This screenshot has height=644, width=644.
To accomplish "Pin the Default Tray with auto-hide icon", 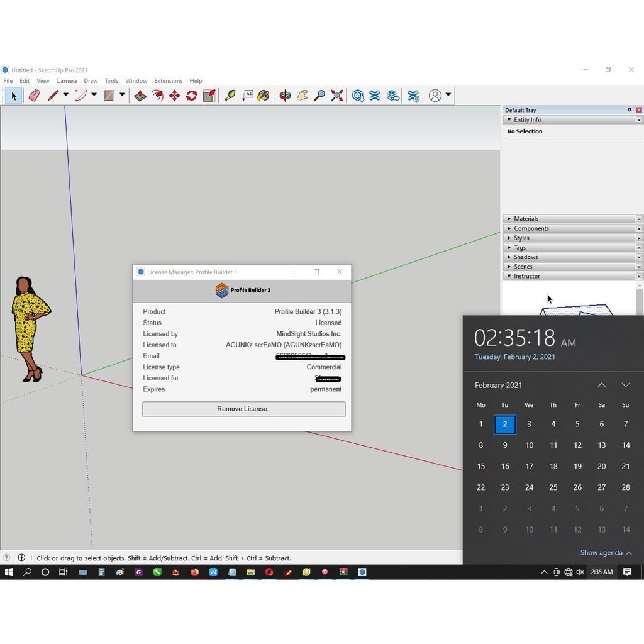I will 629,110.
